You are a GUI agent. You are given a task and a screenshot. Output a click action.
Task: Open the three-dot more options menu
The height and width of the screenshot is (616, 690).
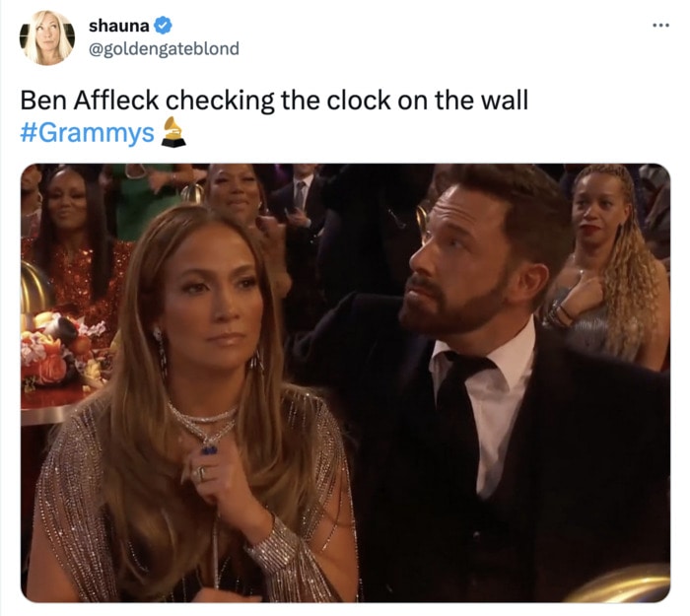[660, 26]
